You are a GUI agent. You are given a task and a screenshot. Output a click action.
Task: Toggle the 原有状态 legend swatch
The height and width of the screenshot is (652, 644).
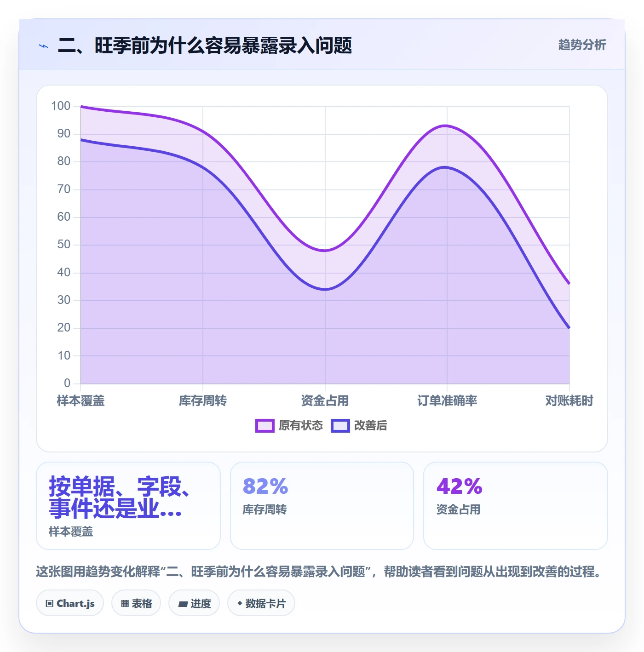point(264,426)
